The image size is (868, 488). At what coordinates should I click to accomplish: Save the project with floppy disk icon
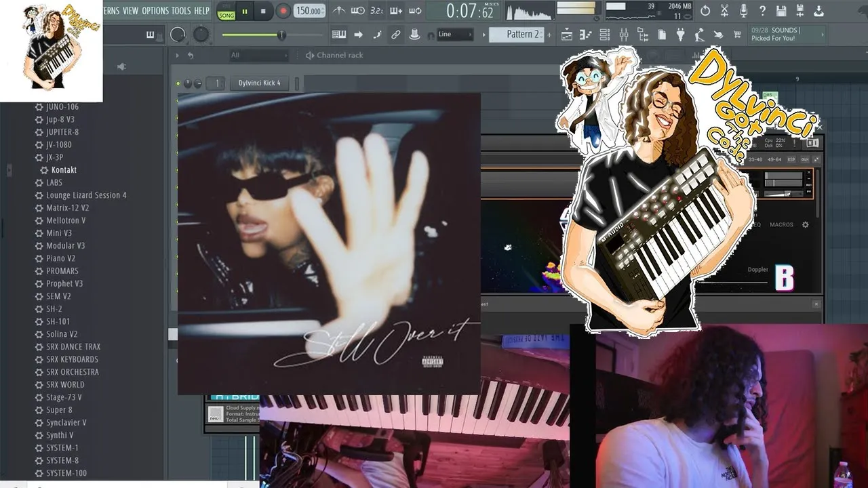(x=781, y=10)
